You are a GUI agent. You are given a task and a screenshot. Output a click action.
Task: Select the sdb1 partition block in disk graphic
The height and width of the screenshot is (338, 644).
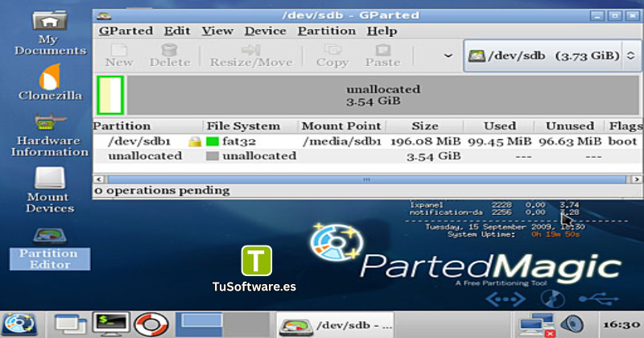(x=110, y=95)
